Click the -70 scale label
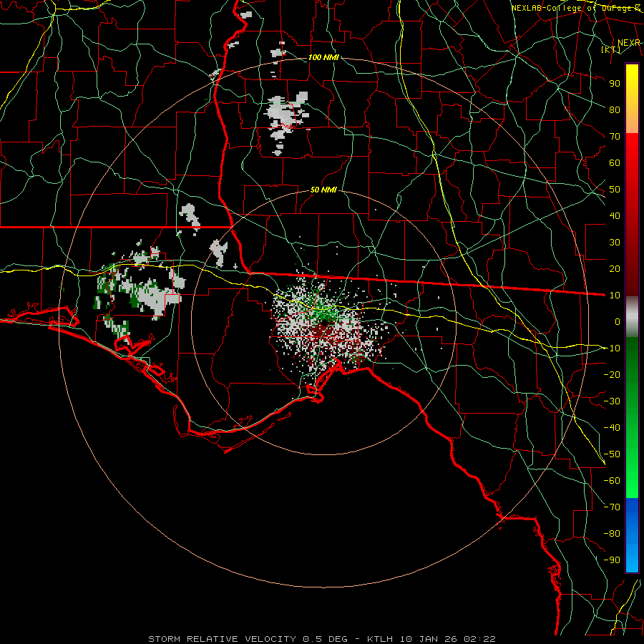This screenshot has height=644, width=644. pyautogui.click(x=612, y=507)
